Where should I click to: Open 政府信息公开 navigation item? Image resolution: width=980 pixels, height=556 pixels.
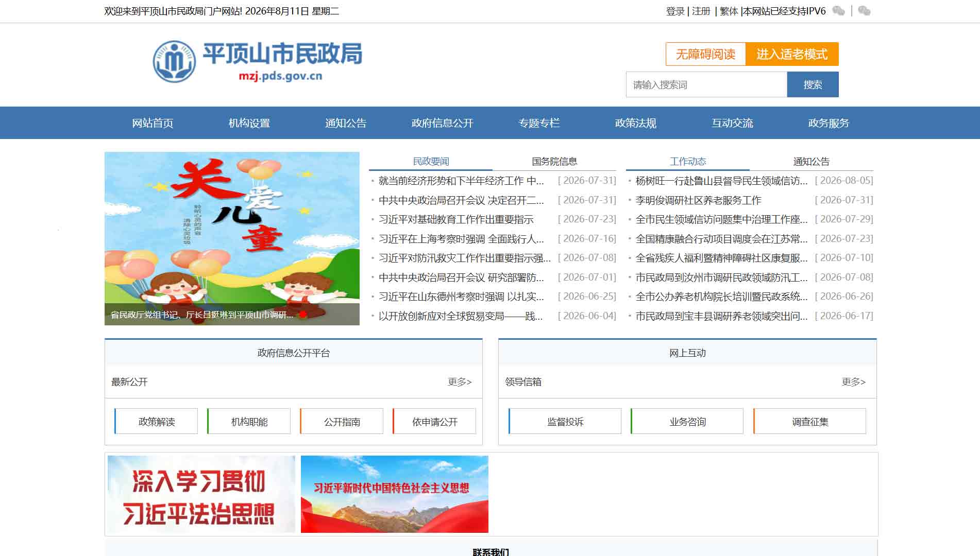442,123
